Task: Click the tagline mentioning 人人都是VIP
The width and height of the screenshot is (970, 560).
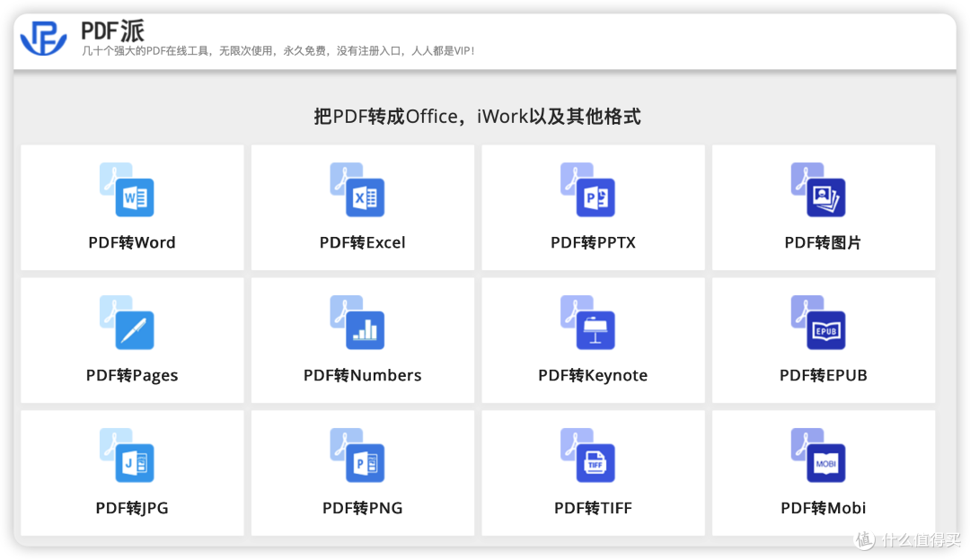Action: [x=278, y=50]
